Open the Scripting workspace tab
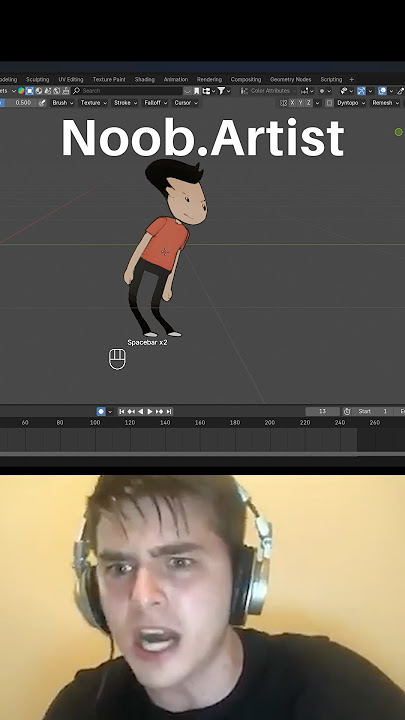The image size is (405, 720). [331, 79]
